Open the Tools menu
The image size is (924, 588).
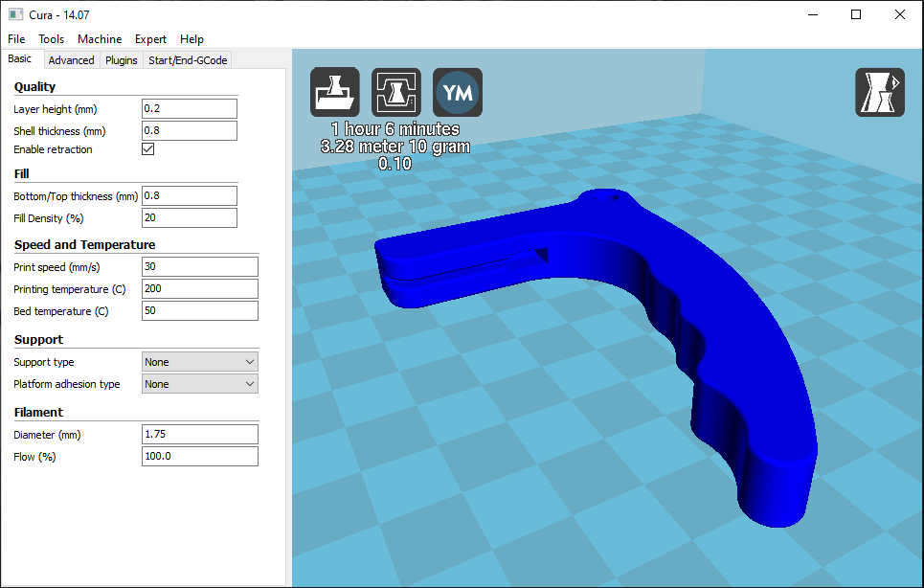pyautogui.click(x=51, y=39)
